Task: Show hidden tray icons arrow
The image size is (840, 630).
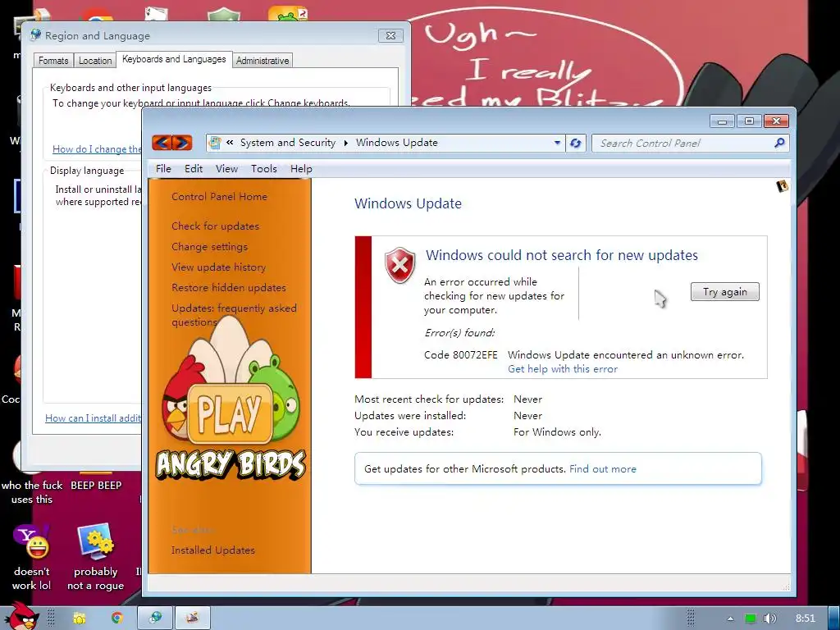Action: tap(730, 619)
